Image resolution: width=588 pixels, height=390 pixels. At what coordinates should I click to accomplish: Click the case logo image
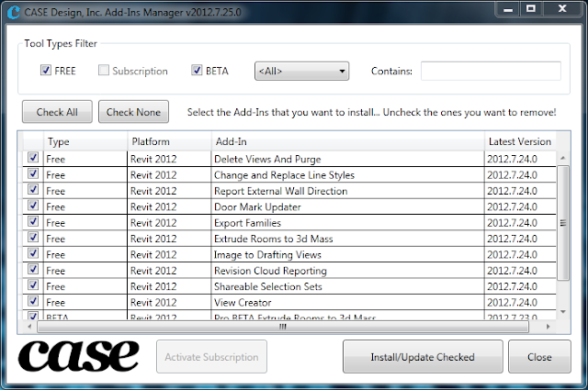[78, 355]
